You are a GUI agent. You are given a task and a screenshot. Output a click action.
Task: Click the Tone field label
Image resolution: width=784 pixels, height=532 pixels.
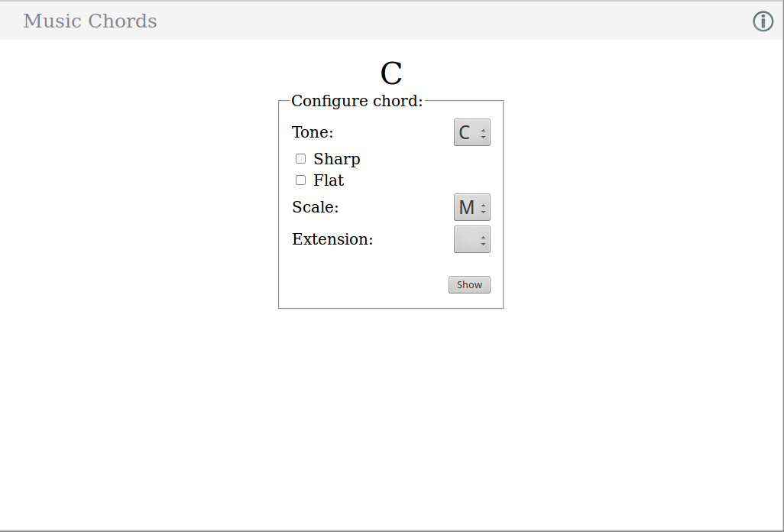point(313,132)
